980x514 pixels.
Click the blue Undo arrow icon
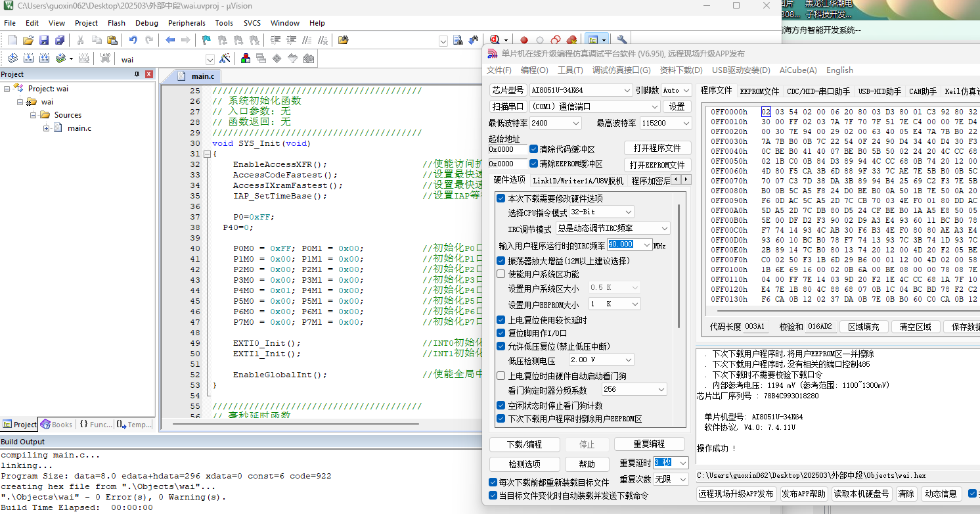coord(133,40)
